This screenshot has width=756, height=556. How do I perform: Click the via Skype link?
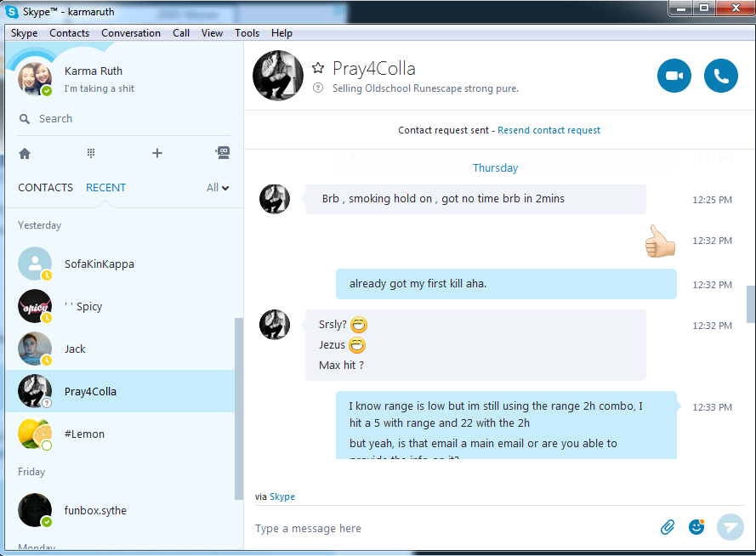[282, 496]
